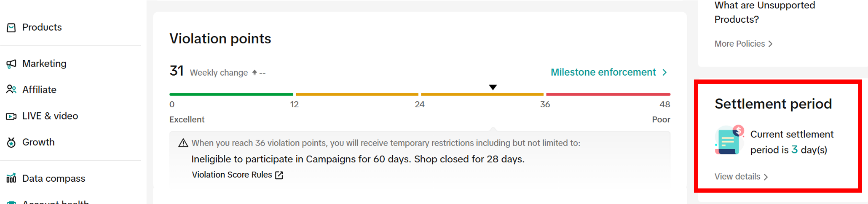The width and height of the screenshot is (868, 204).
Task: Click the warning triangle icon
Action: [183, 143]
